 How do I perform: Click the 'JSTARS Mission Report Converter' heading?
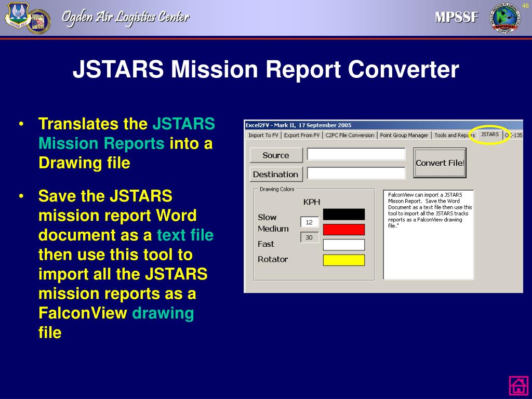pos(265,69)
